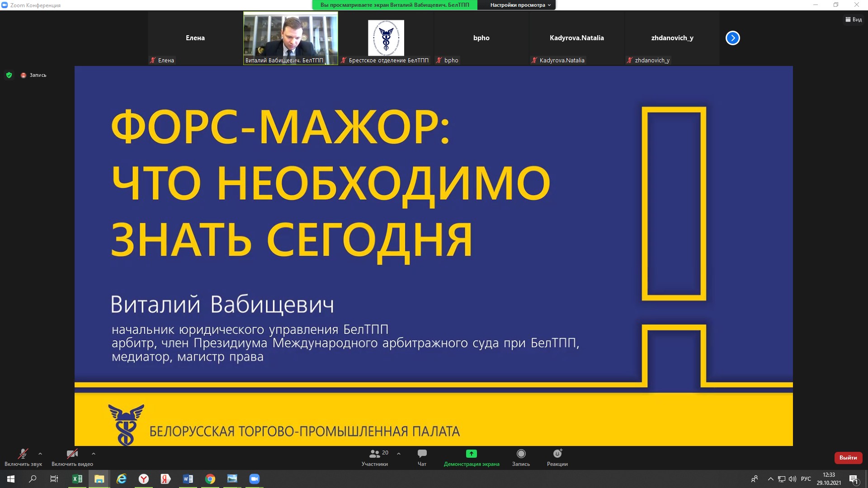Open Internet Explorer from taskbar
Screen dimensions: 868x488
coord(121,479)
